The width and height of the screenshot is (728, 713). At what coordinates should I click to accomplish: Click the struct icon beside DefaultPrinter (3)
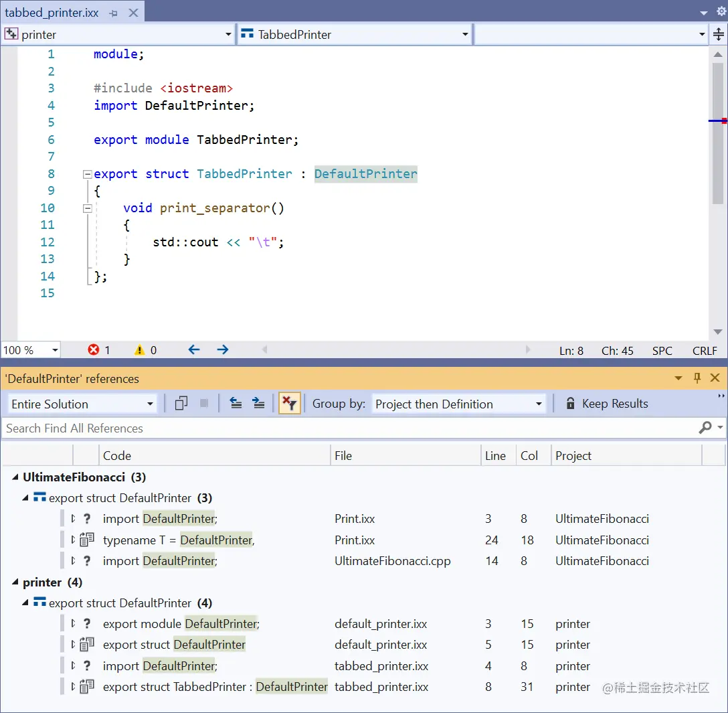pos(39,497)
